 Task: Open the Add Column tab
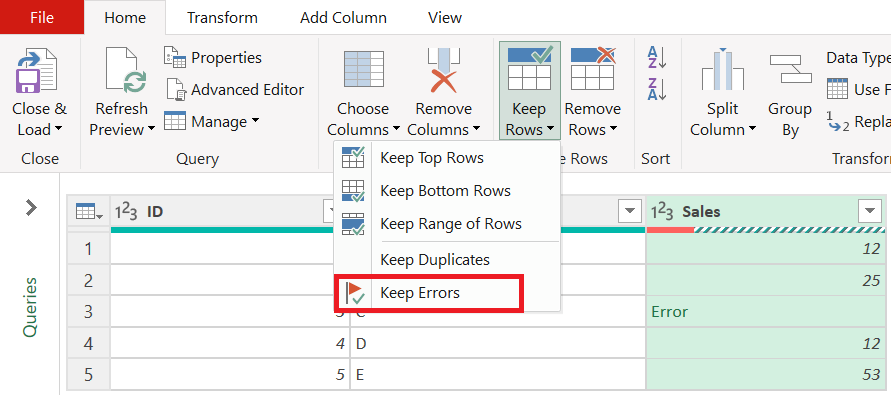tap(343, 18)
